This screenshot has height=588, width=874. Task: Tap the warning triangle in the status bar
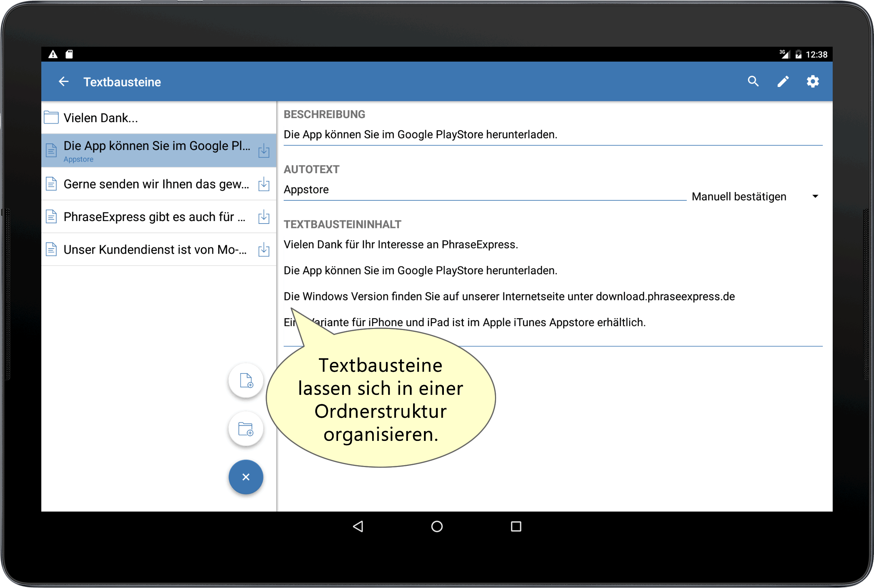tap(53, 54)
